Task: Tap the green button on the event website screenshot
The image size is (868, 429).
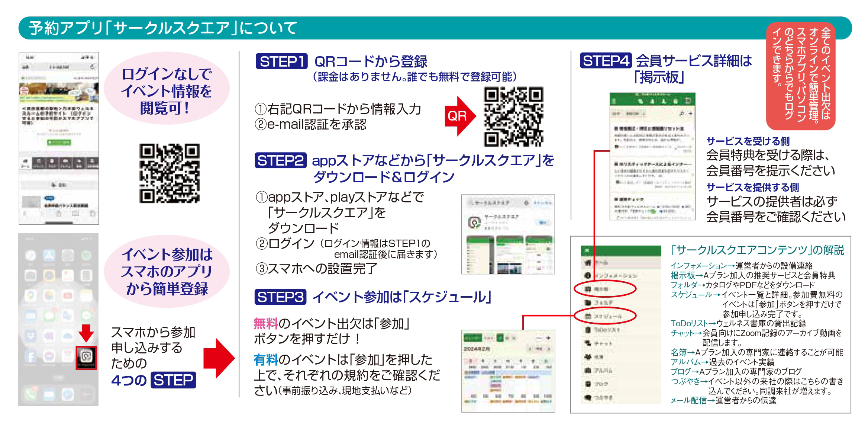Action: click(59, 142)
